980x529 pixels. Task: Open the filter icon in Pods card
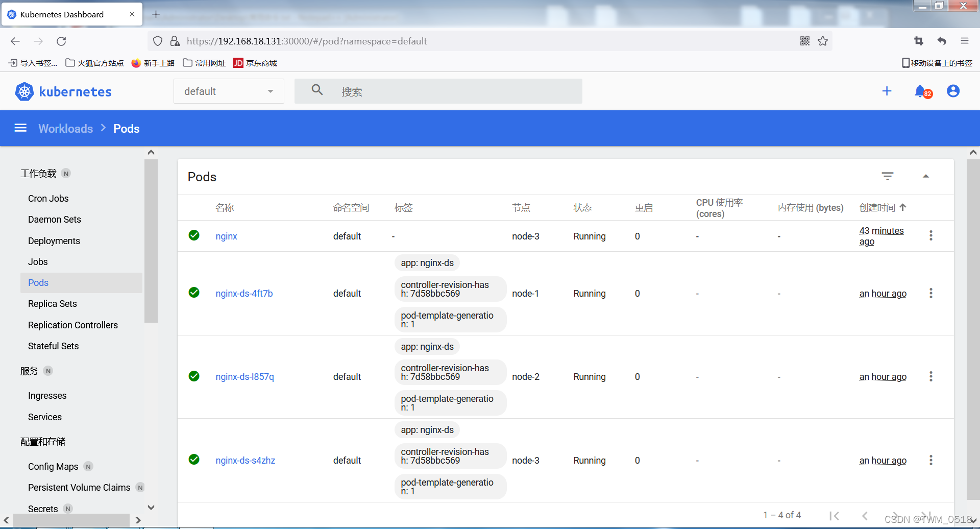pos(888,176)
